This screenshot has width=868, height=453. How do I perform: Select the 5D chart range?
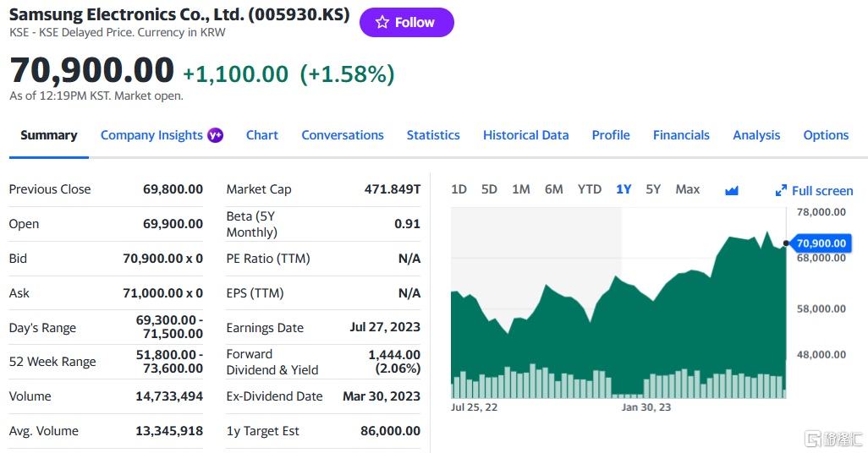point(489,189)
